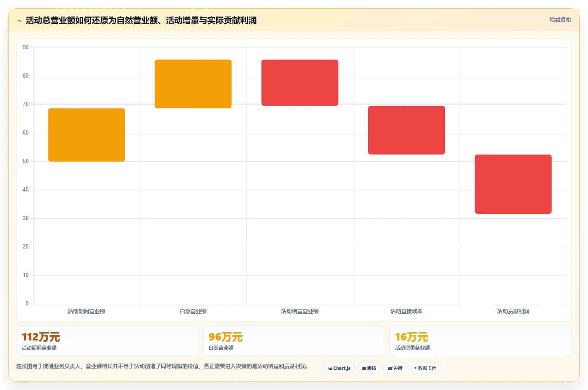Click the orange 活动期间营业额 bar
This screenshot has width=588, height=390.
[x=87, y=135]
